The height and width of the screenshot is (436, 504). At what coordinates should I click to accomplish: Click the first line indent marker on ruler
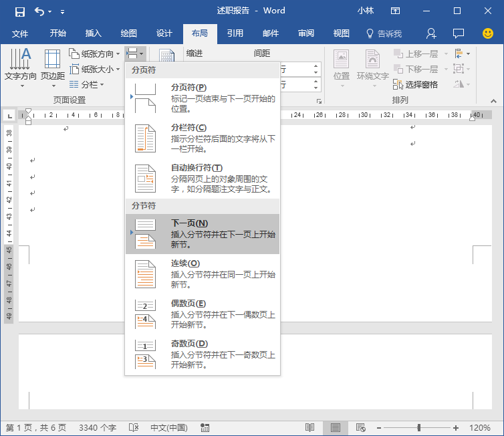pos(28,111)
